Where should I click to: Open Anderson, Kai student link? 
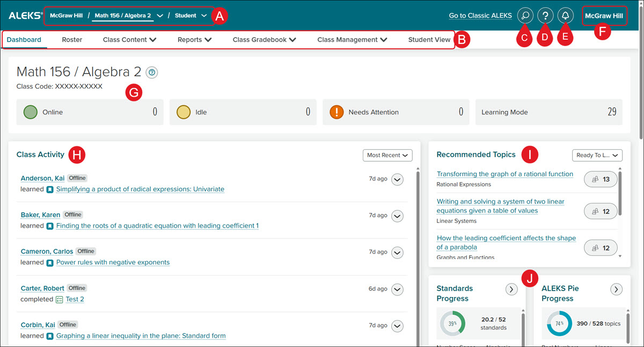(42, 178)
